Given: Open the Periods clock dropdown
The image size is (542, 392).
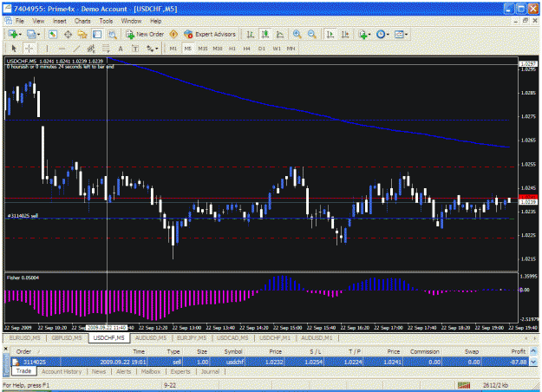Looking at the screenshot, I should 382,34.
